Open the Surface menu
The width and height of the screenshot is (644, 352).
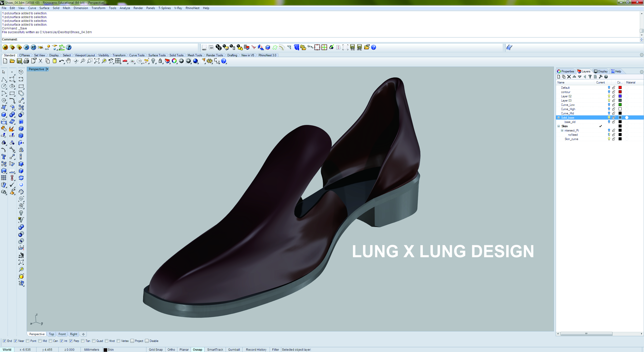click(44, 8)
